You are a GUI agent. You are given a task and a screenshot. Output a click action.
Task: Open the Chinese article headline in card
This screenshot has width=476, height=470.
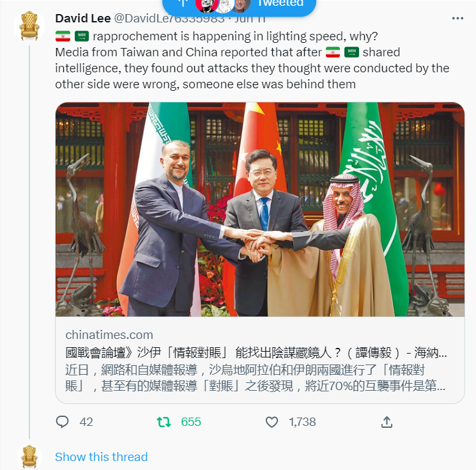coord(256,353)
